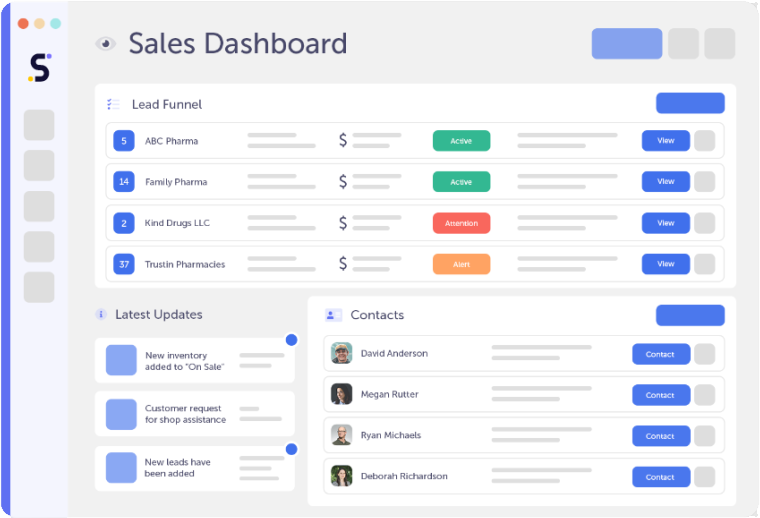Screen dimensions: 760x518
Task: Select the Trustin Pharmacies lead name
Action: click(x=185, y=264)
